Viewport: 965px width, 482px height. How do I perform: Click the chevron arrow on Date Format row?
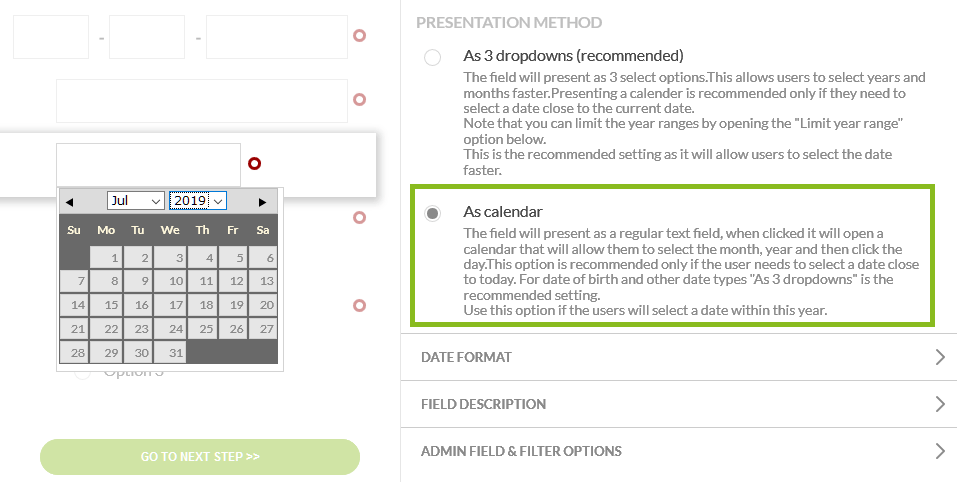pyautogui.click(x=939, y=357)
